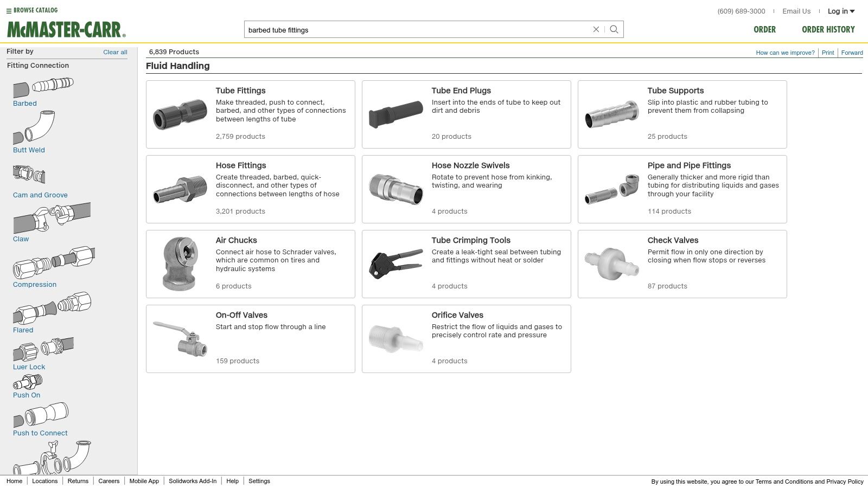Image resolution: width=868 pixels, height=488 pixels.
Task: Select the Butt Weld fitting icon
Action: (x=34, y=127)
